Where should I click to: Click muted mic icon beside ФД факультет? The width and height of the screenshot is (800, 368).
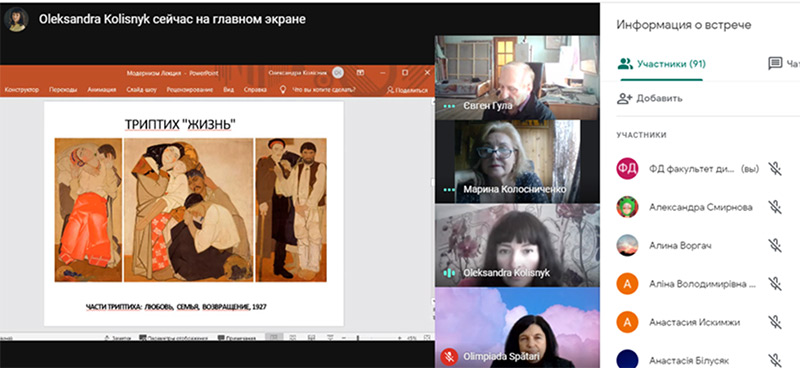point(775,168)
